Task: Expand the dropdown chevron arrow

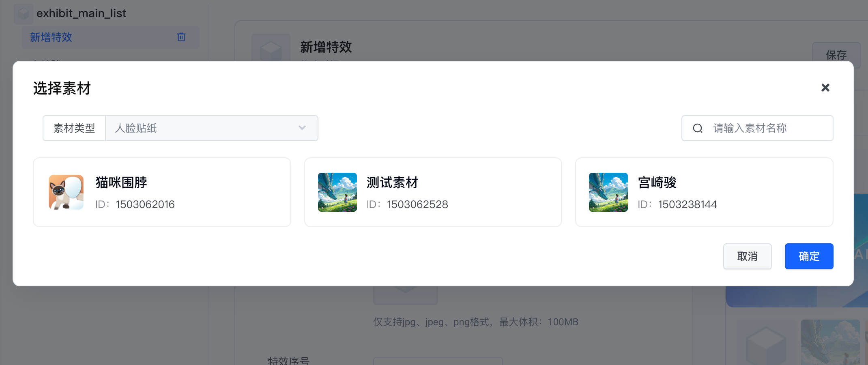Action: point(302,128)
